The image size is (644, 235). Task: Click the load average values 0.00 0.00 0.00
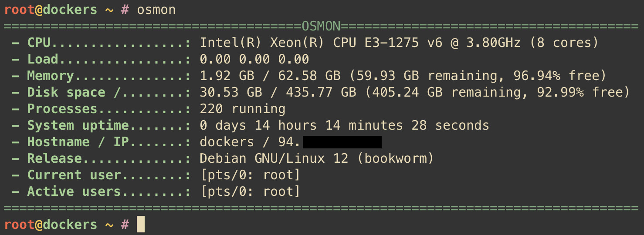(254, 59)
